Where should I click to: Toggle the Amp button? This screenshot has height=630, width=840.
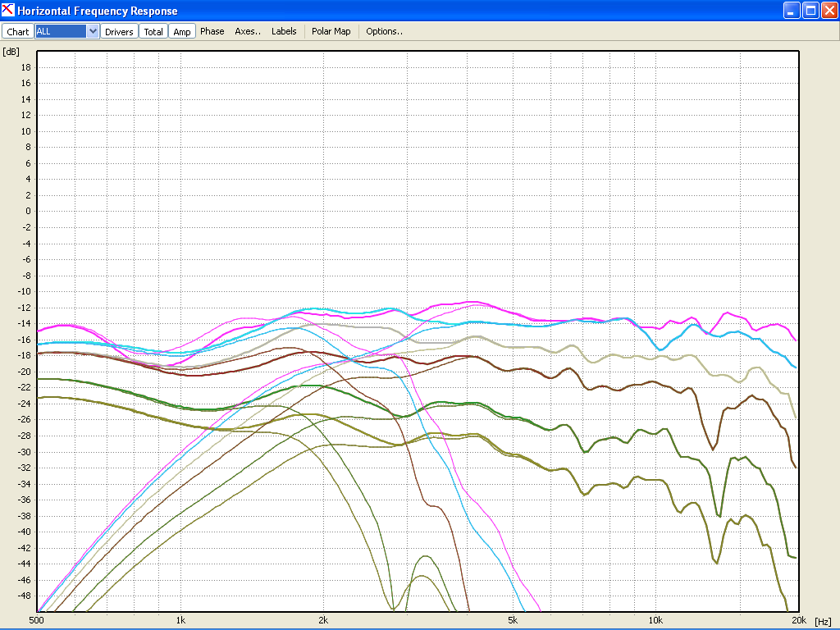(182, 32)
